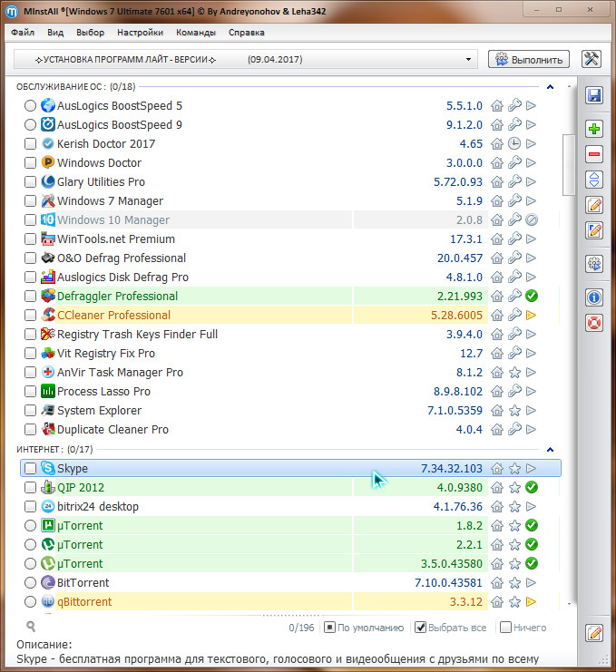
Task: Click the play arrow for Glary Utilities Pro
Action: click(531, 181)
